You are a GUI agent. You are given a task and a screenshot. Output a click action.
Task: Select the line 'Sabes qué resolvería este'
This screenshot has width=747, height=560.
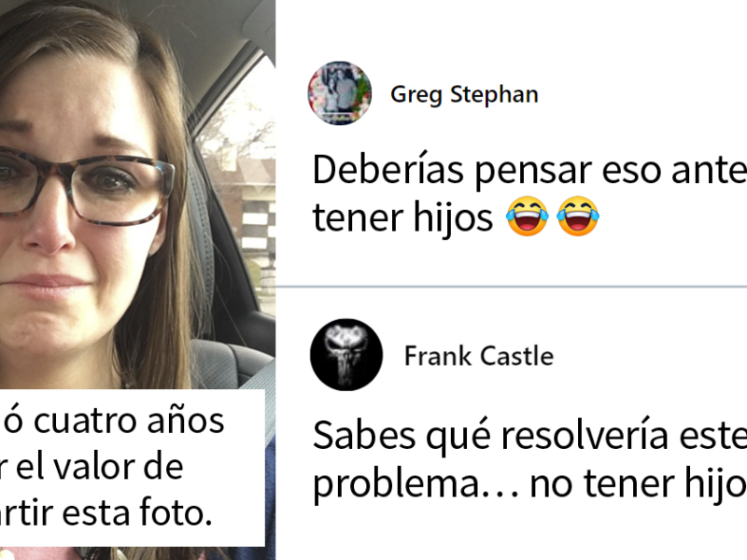pos(529,435)
